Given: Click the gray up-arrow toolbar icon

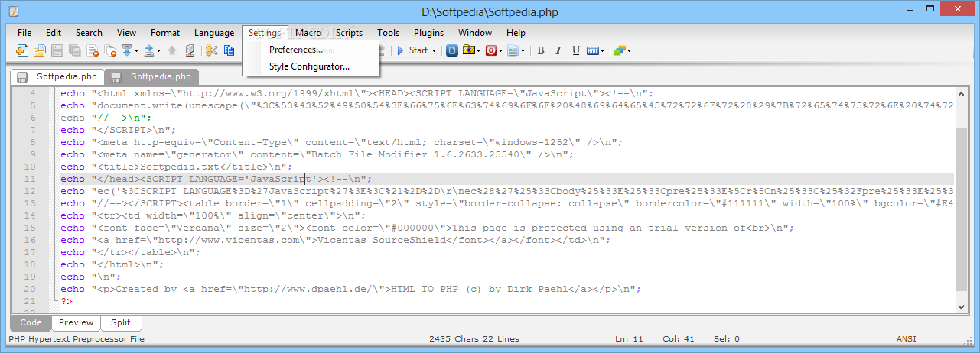Looking at the screenshot, I should click(172, 50).
